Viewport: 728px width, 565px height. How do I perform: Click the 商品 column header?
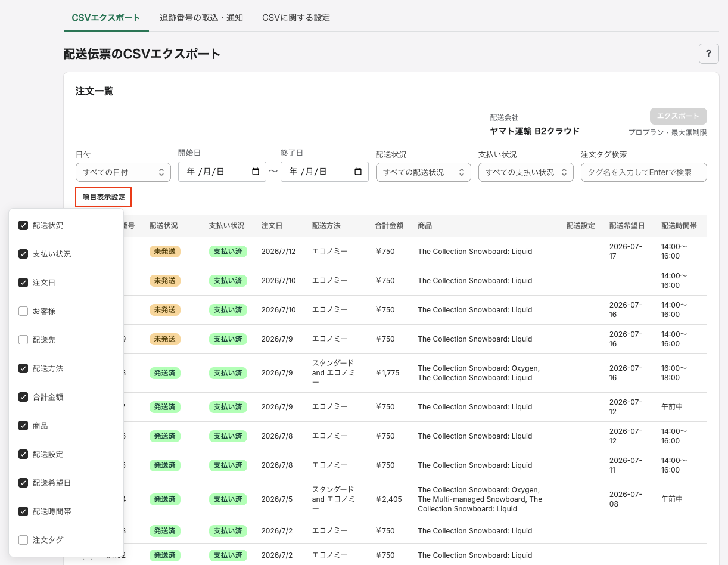[x=425, y=226]
